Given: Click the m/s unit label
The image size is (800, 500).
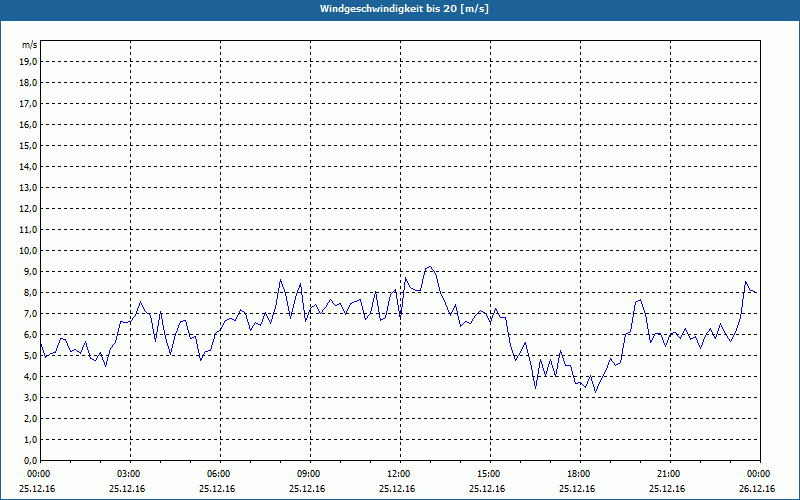Looking at the screenshot, I should [30, 45].
